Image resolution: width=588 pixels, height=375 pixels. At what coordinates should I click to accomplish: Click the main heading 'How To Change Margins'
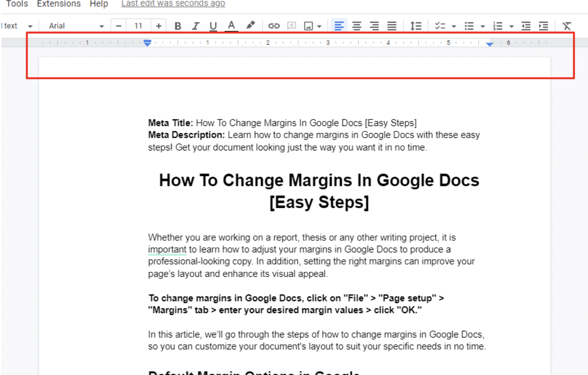[x=319, y=191]
